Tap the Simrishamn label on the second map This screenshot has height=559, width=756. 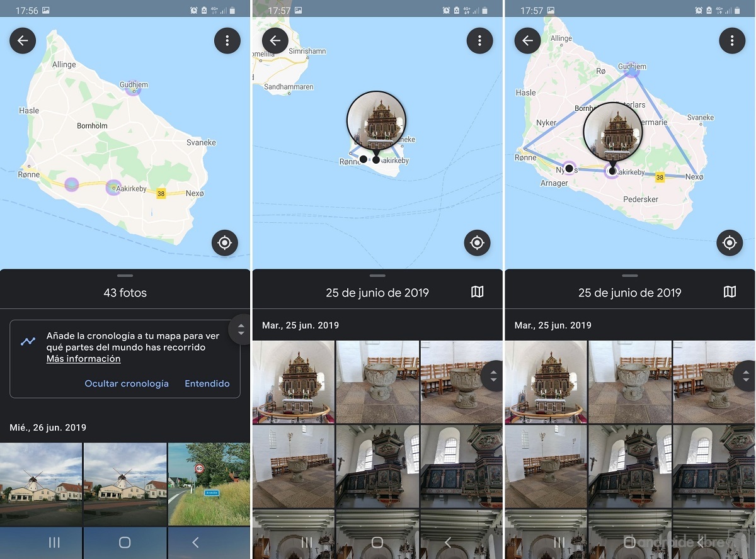(x=307, y=51)
